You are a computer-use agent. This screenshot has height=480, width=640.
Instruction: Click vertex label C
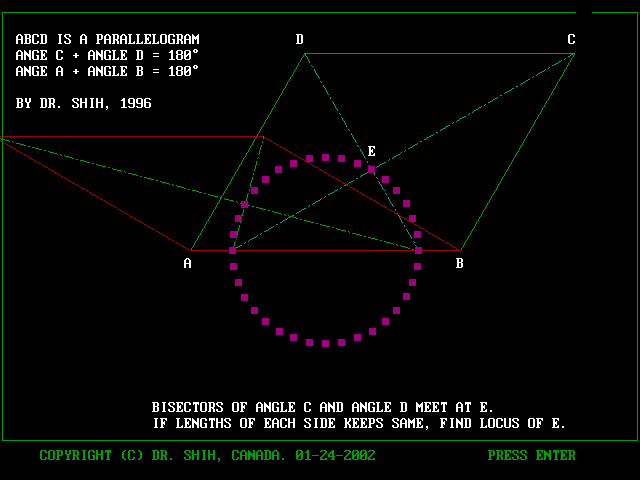click(571, 39)
